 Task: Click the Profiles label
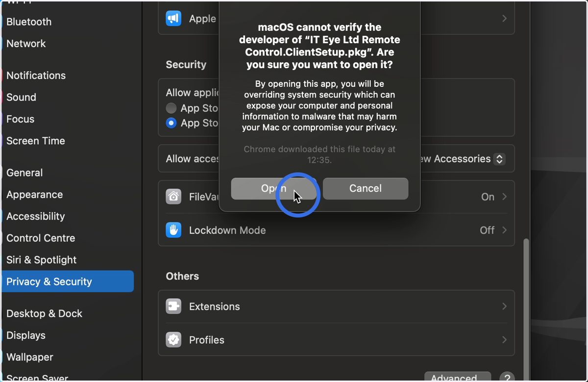coord(207,340)
